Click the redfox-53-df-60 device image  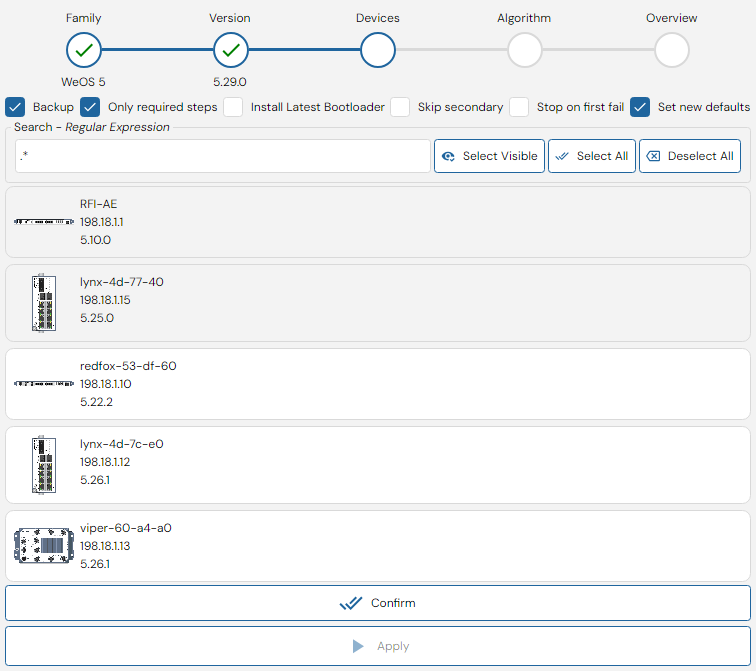coord(44,384)
